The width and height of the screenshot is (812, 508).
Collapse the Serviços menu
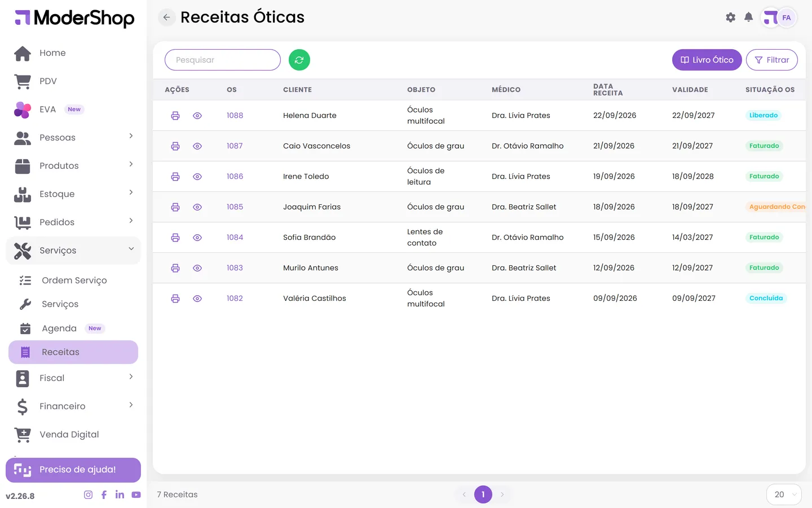point(73,251)
